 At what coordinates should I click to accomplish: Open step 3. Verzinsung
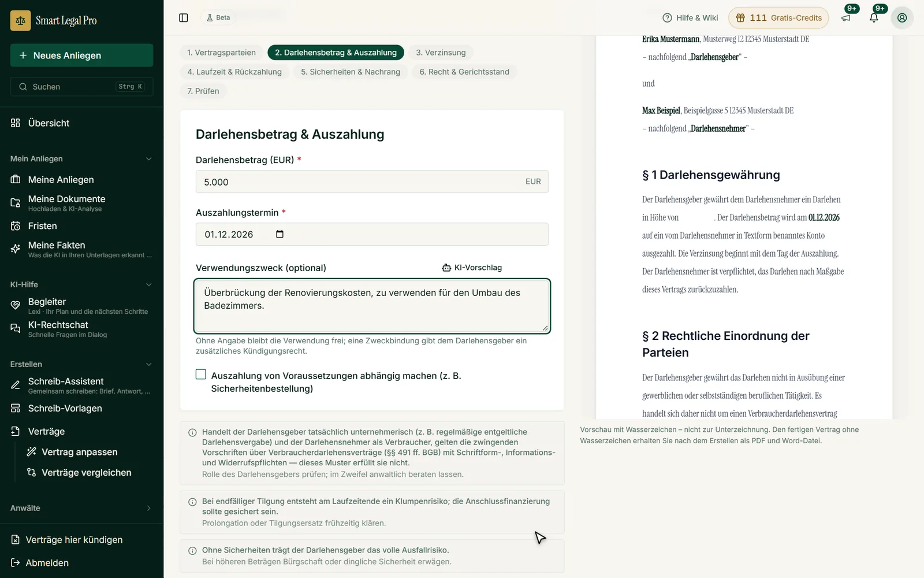[x=441, y=53]
